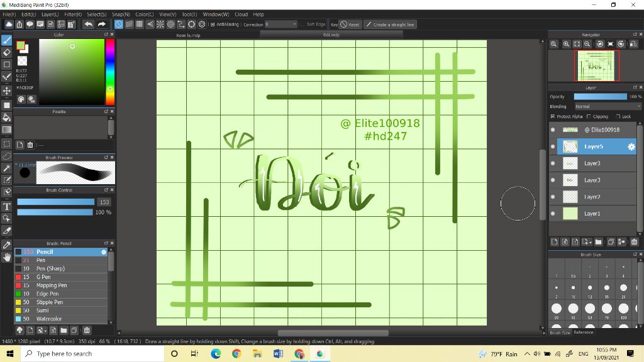Click the cloud save icon
This screenshot has height=362, width=644.
click(9, 25)
